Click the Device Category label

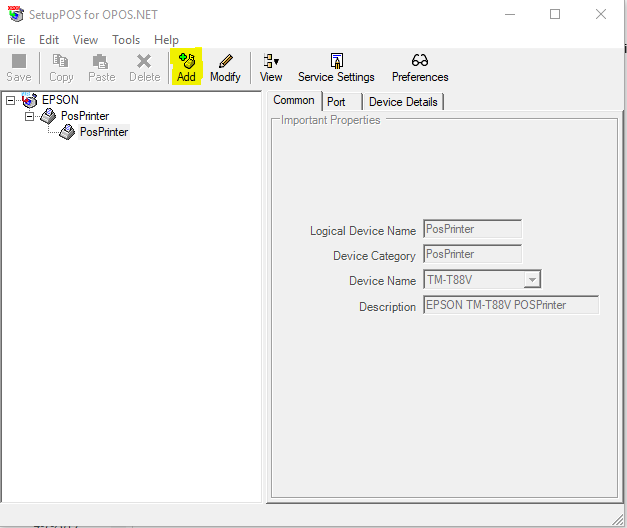pyautogui.click(x=374, y=256)
